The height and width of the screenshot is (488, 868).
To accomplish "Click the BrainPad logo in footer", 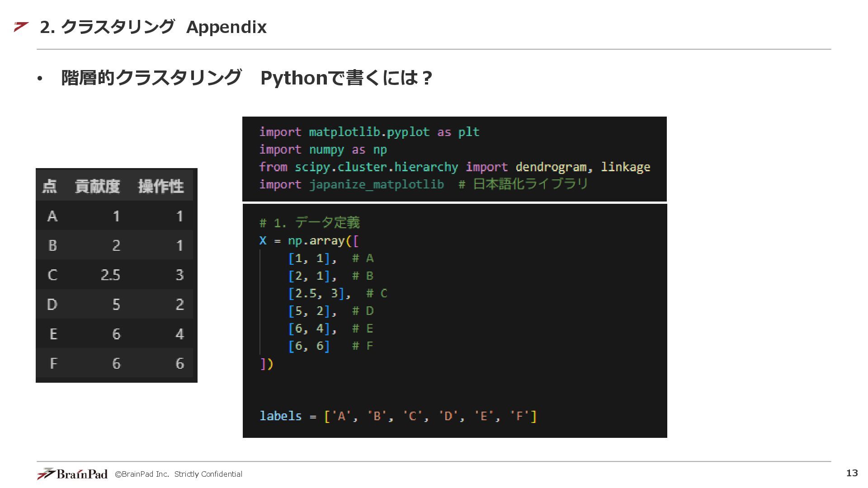I will tap(72, 474).
